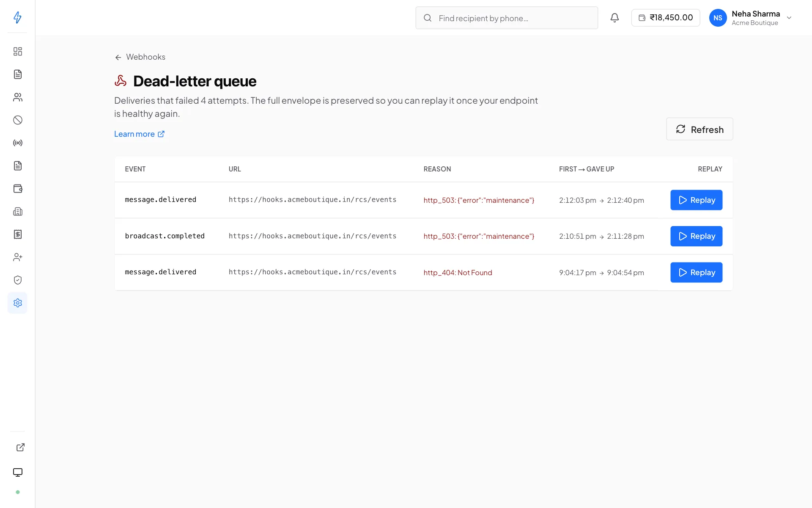Image resolution: width=812 pixels, height=508 pixels.
Task: Open the document icon below dashboard in sidebar
Action: click(x=17, y=75)
